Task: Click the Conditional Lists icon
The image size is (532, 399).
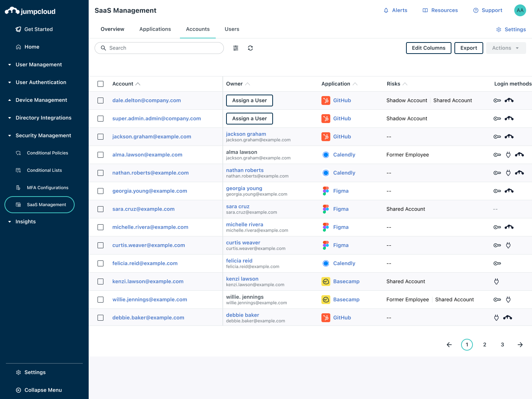Action: click(x=18, y=170)
